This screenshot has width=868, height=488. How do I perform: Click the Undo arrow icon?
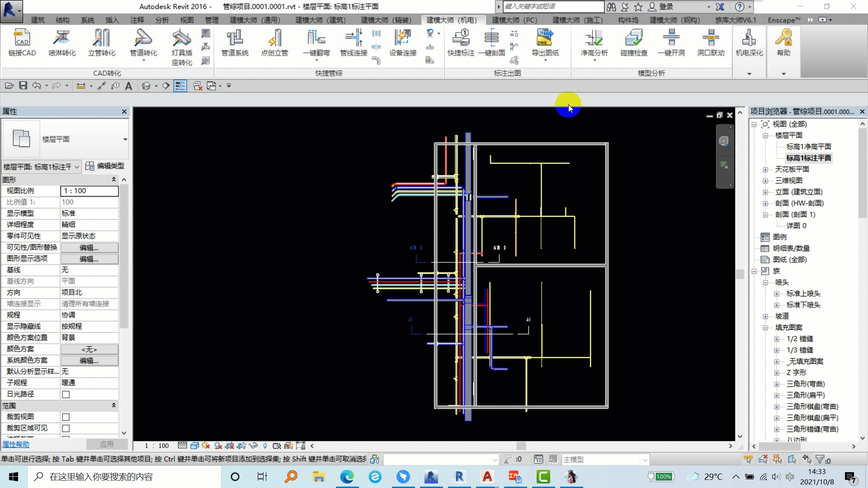click(37, 85)
